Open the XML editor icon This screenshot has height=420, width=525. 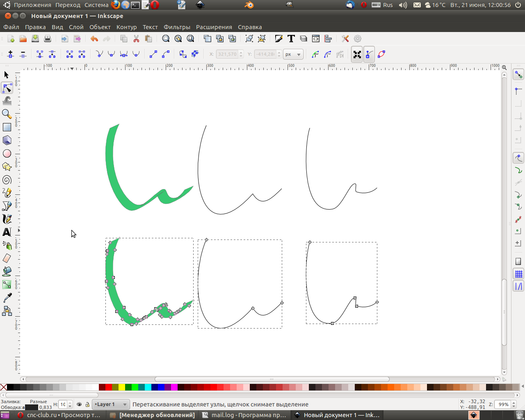tap(316, 39)
